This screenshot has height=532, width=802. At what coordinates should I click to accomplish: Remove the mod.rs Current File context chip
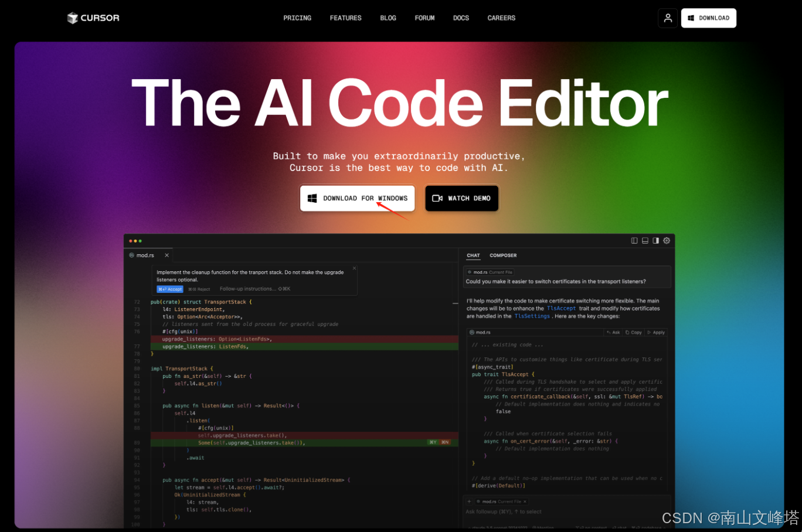point(525,502)
